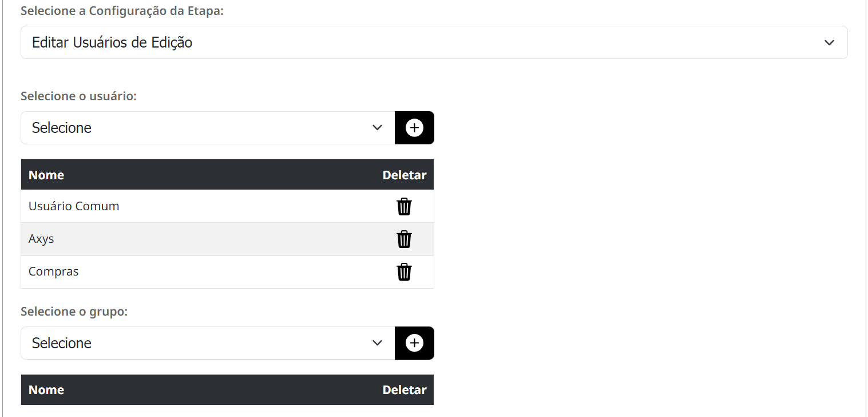Remove Compras using its trash icon
Image resolution: width=868 pixels, height=417 pixels.
pos(404,272)
